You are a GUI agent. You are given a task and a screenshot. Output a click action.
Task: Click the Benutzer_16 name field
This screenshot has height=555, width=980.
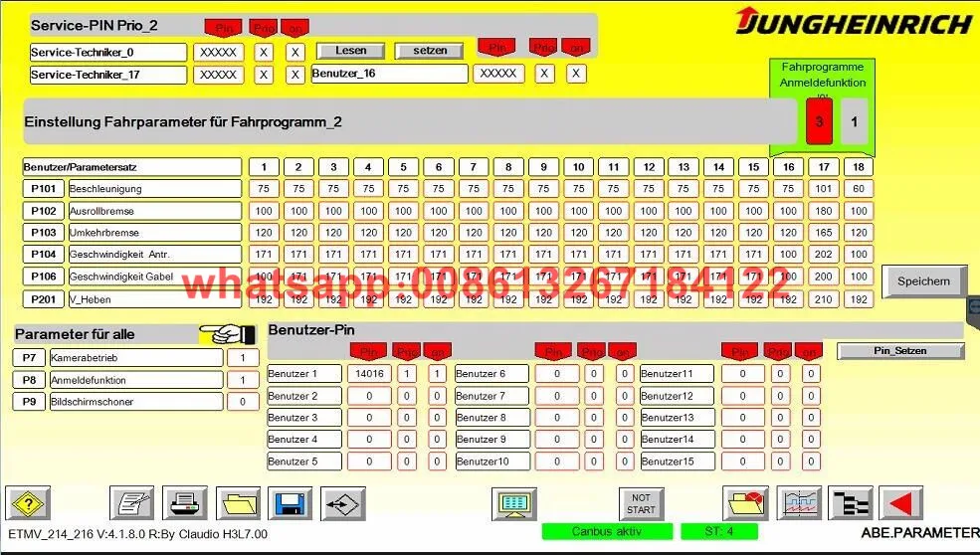[x=389, y=74]
